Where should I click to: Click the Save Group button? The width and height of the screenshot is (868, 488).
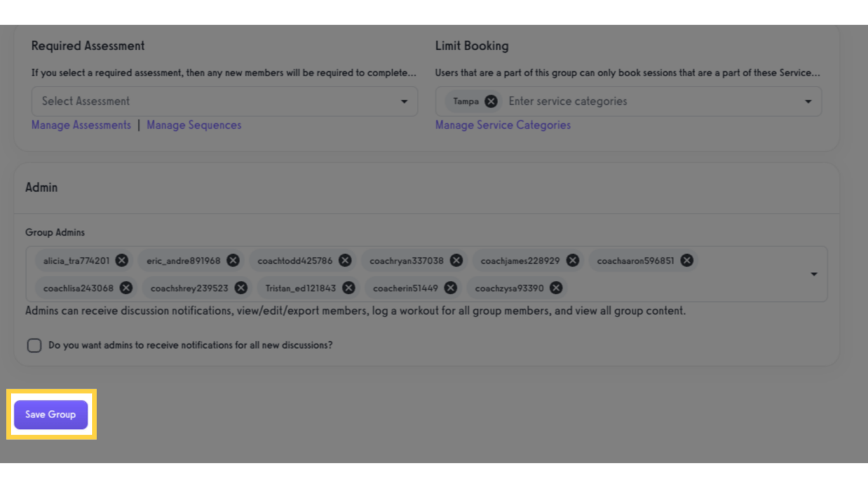[51, 414]
